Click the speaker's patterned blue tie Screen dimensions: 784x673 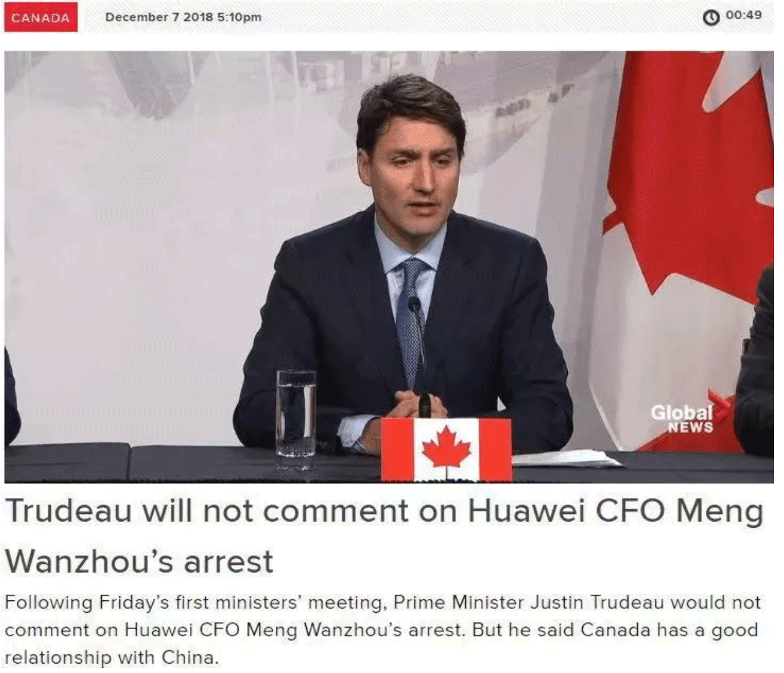tap(411, 320)
